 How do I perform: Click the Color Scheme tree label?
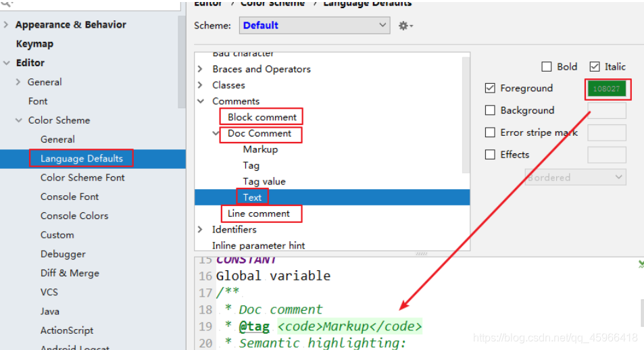[x=59, y=120]
